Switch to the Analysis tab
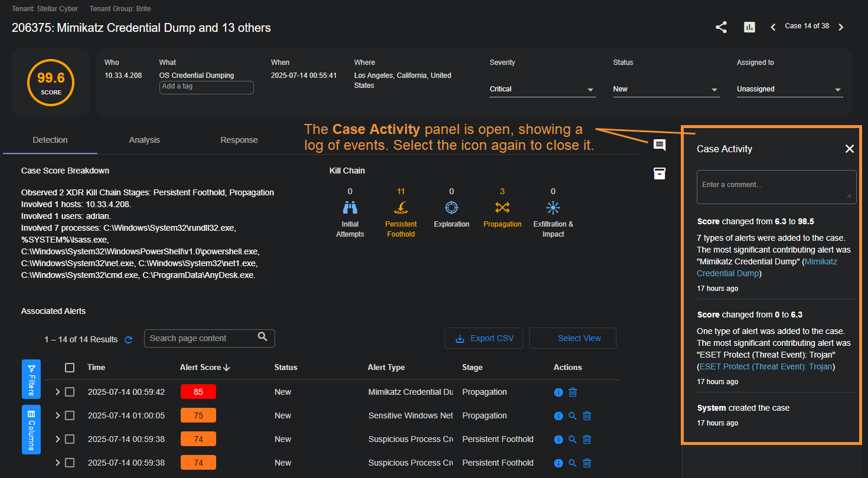 coord(145,140)
